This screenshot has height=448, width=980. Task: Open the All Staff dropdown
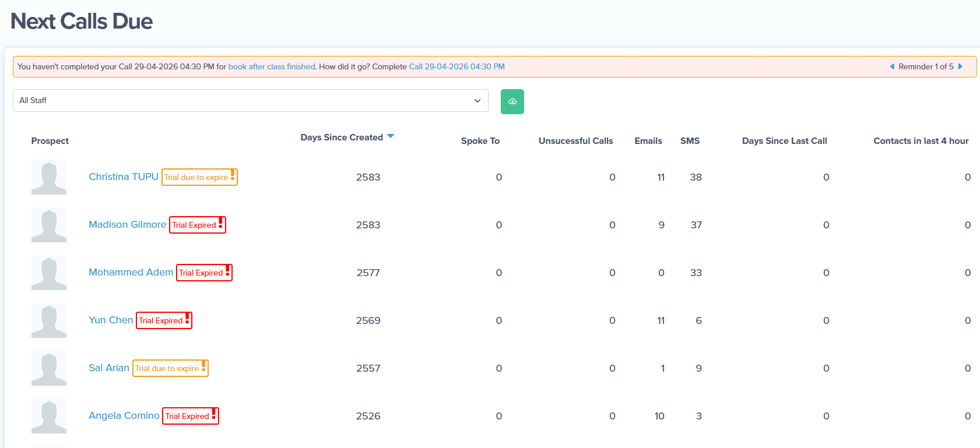251,100
